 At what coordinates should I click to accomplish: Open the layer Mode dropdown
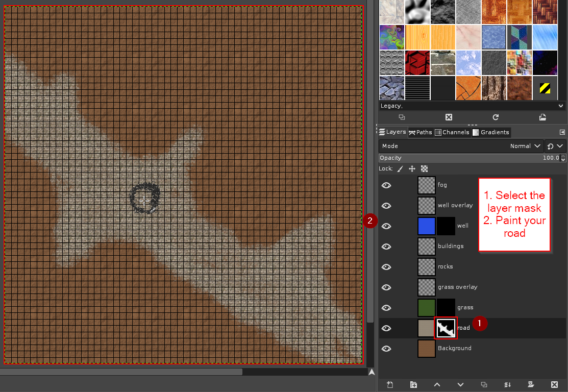click(x=525, y=146)
